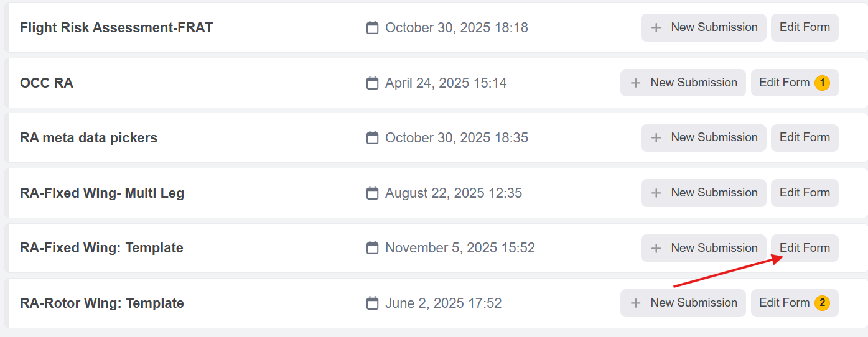
Task: Click the calendar icon beside November 5, 2025 15:52
Action: (x=372, y=248)
